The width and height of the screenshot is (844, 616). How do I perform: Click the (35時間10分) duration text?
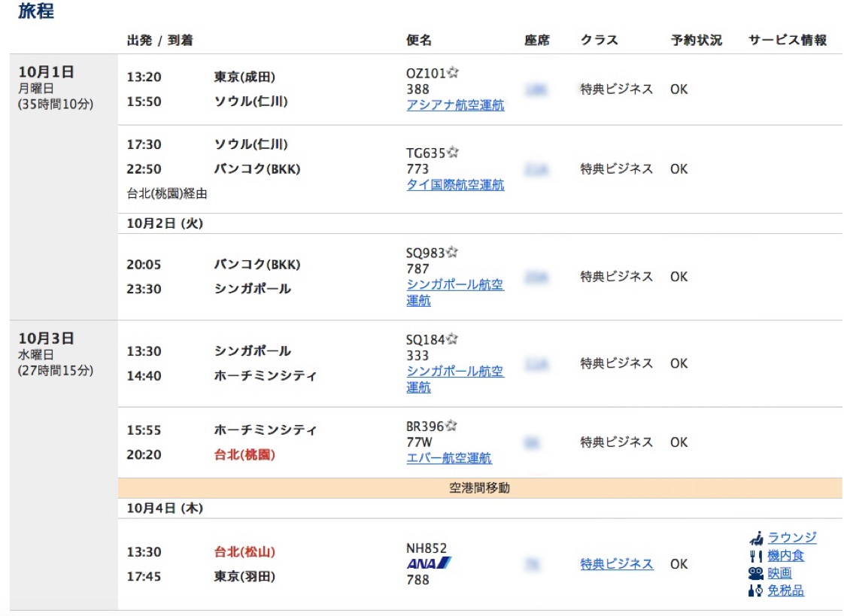pyautogui.click(x=56, y=105)
